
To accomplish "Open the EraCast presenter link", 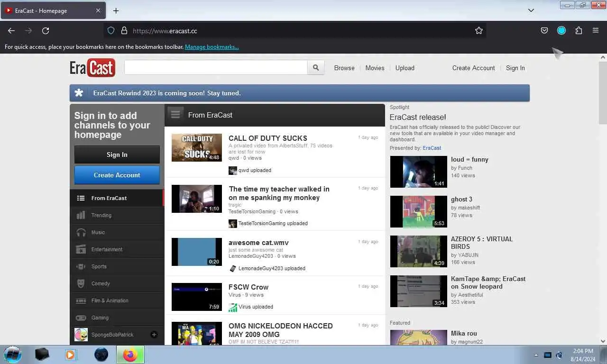I will coord(432,148).
